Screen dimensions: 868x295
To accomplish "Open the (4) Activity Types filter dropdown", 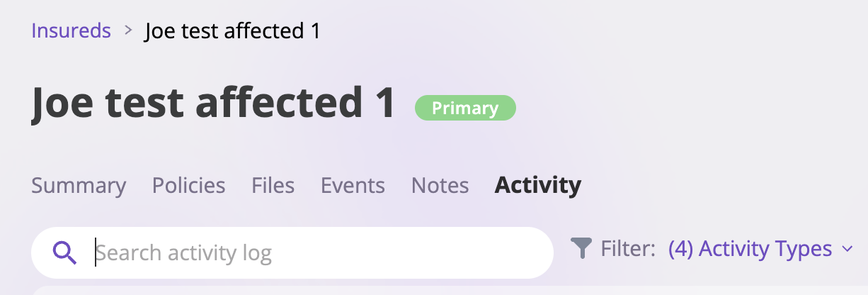I will [x=761, y=249].
